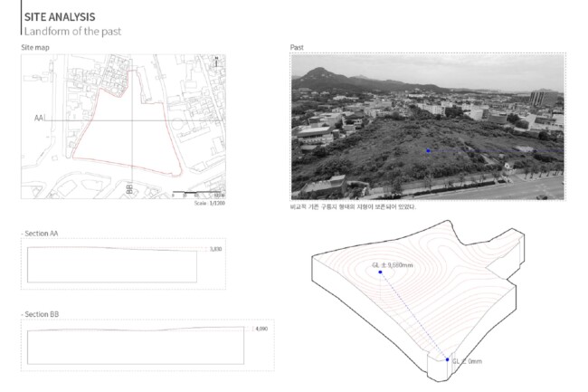Click the blue dot labeled GL ± 9,660mm
The width and height of the screenshot is (588, 392).
[380, 272]
